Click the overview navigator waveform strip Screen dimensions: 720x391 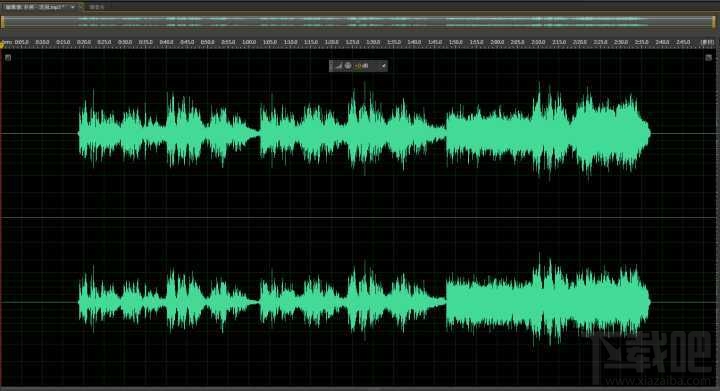(x=358, y=22)
